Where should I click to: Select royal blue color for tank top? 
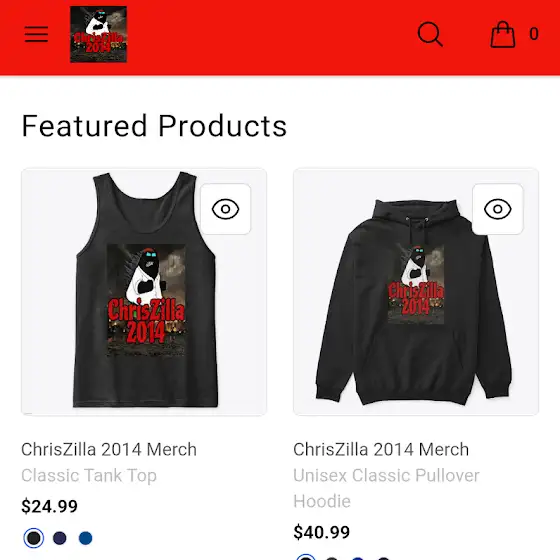point(85,538)
